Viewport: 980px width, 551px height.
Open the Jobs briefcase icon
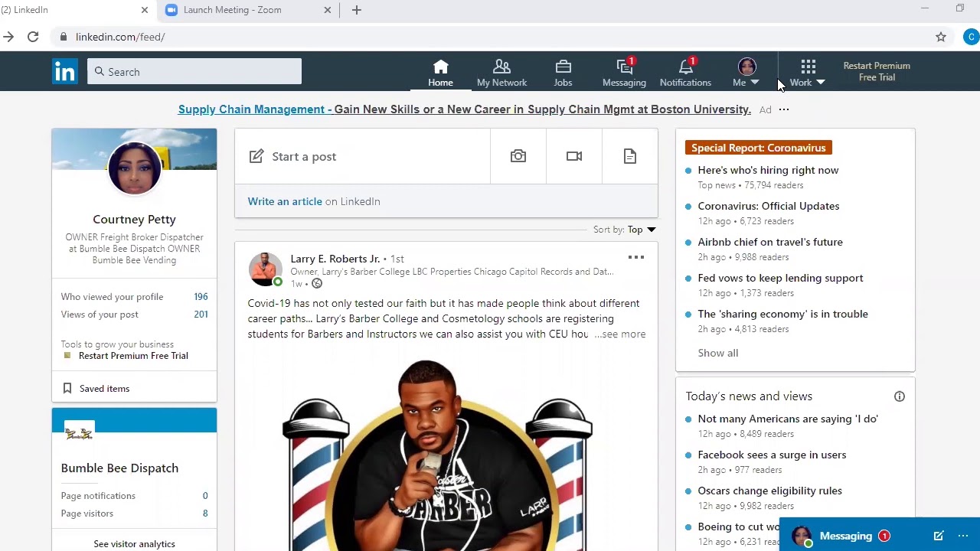coord(563,73)
